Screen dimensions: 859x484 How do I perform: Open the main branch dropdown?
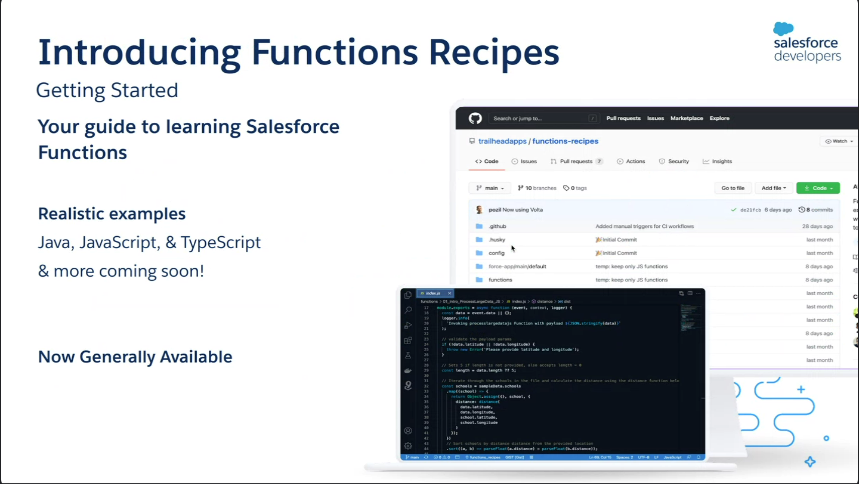(x=490, y=188)
